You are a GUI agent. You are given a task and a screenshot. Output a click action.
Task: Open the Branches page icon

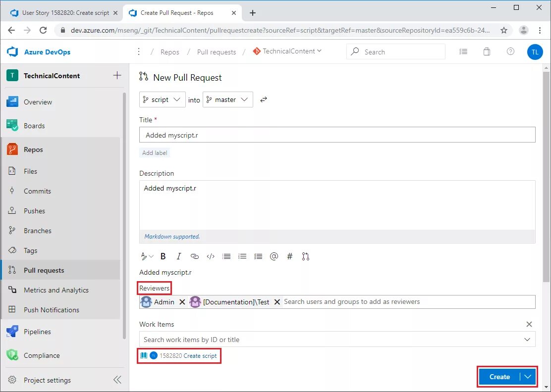(x=12, y=230)
